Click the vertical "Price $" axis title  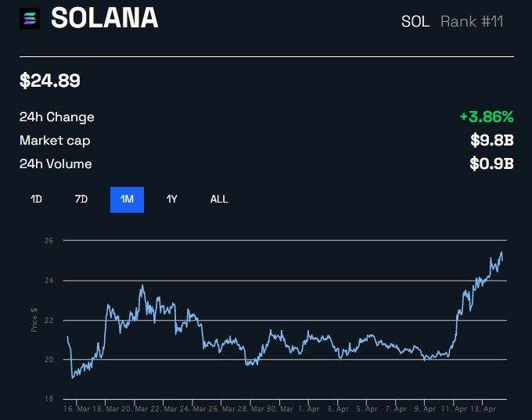click(34, 320)
